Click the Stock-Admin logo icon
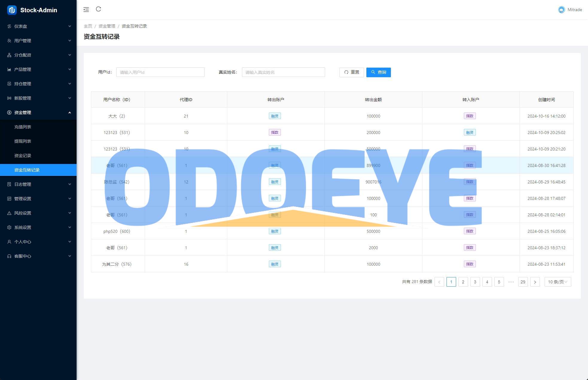This screenshot has width=588, height=380. [x=12, y=10]
